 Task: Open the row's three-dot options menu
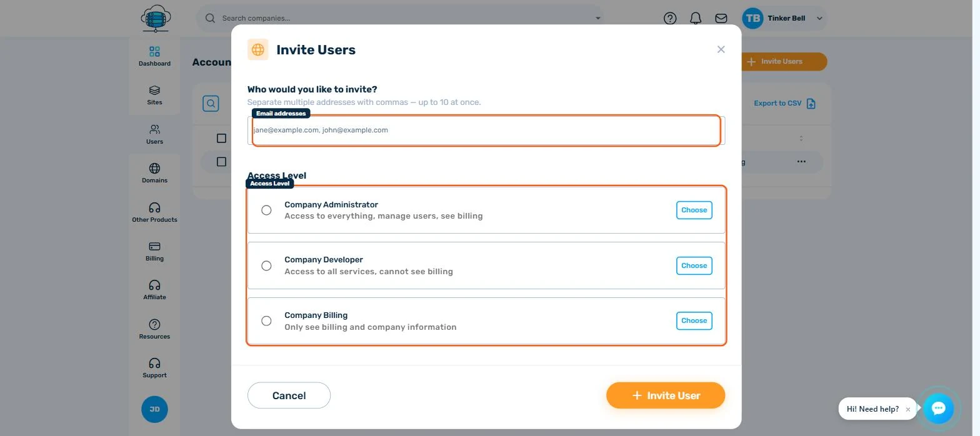[x=801, y=162]
